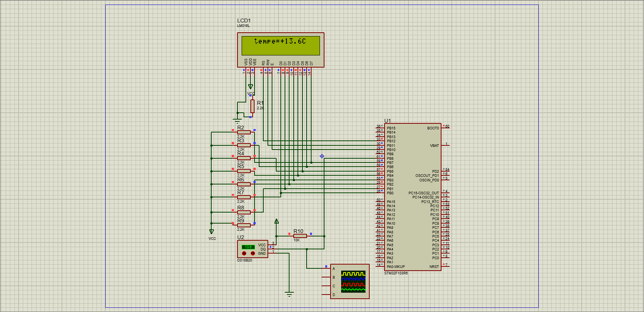
Task: Click the PB8 pin label on U1
Action: tap(390, 159)
